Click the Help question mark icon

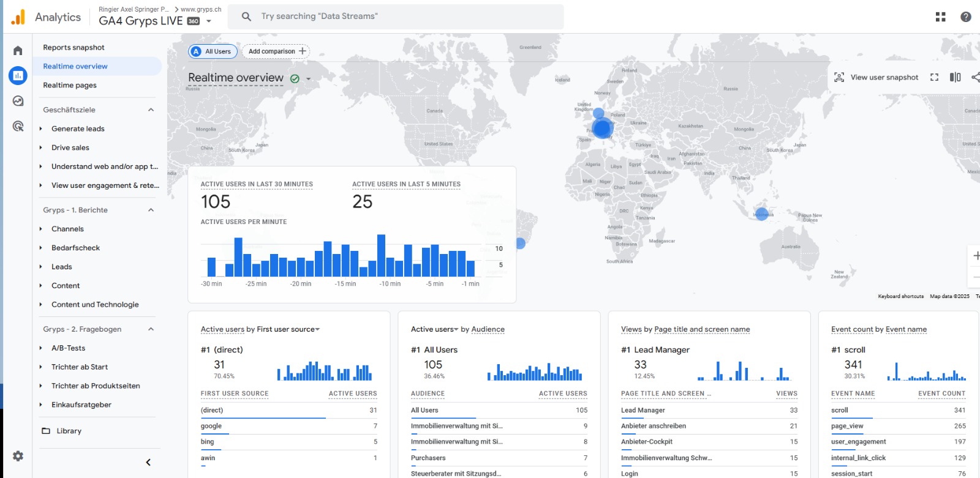click(965, 17)
